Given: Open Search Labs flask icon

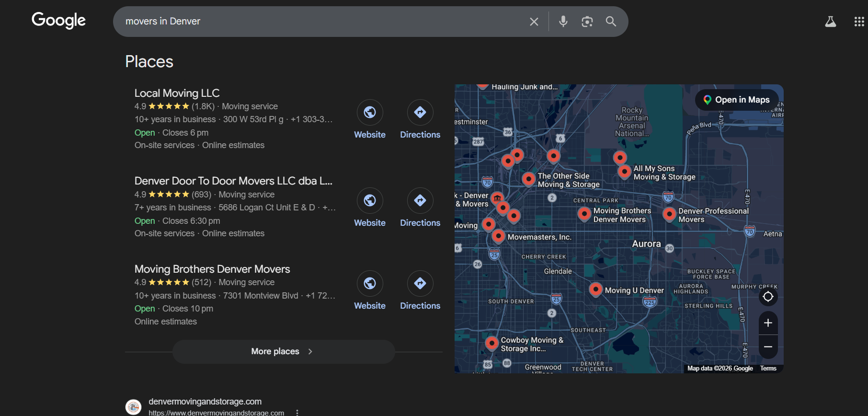Looking at the screenshot, I should pos(831,22).
